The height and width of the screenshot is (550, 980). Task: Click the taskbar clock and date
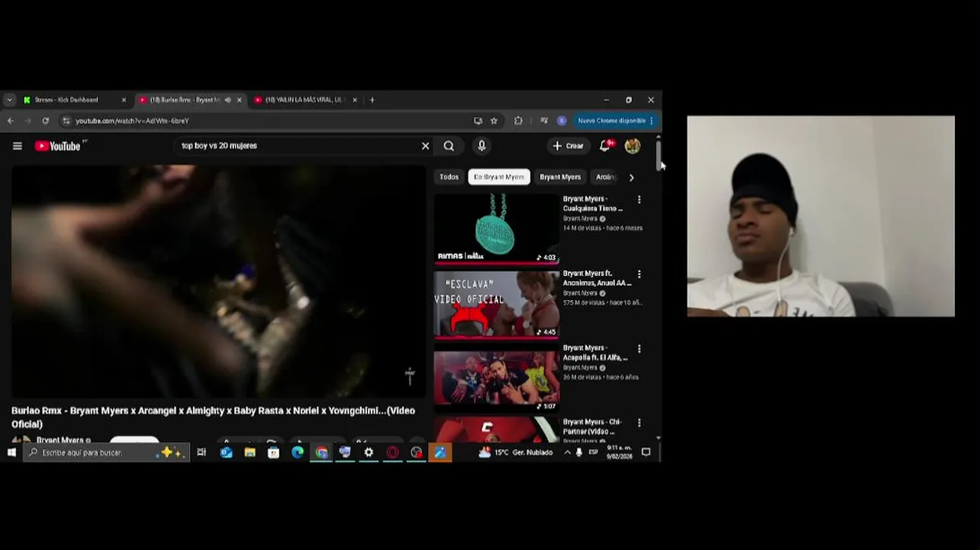618,452
